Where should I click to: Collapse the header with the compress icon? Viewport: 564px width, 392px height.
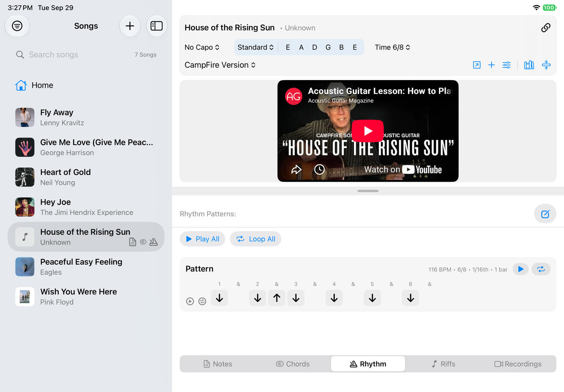pos(546,65)
